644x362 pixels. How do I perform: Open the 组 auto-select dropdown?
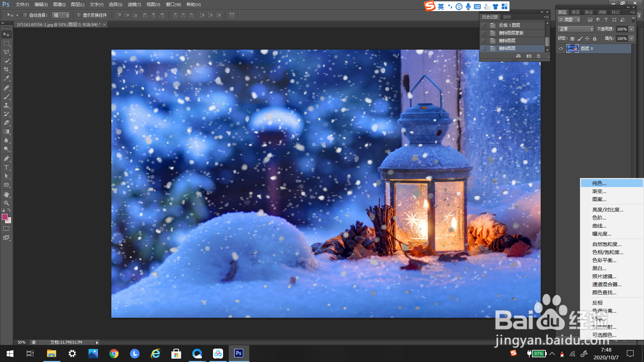pyautogui.click(x=61, y=15)
